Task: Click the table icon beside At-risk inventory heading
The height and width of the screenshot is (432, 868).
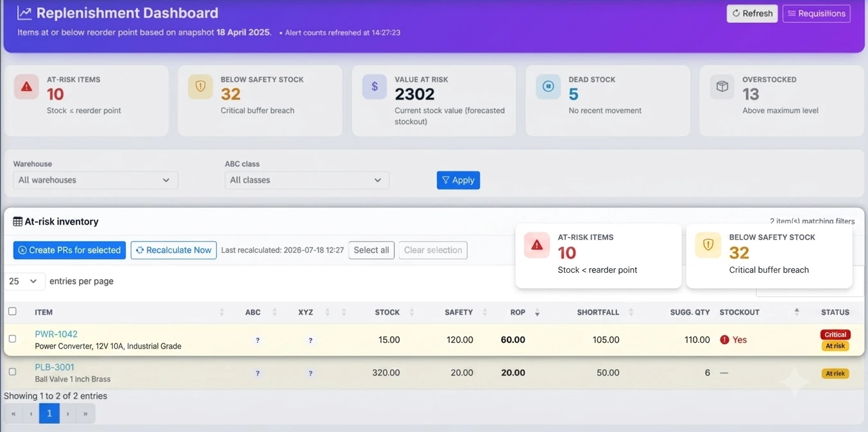Action: coord(18,221)
